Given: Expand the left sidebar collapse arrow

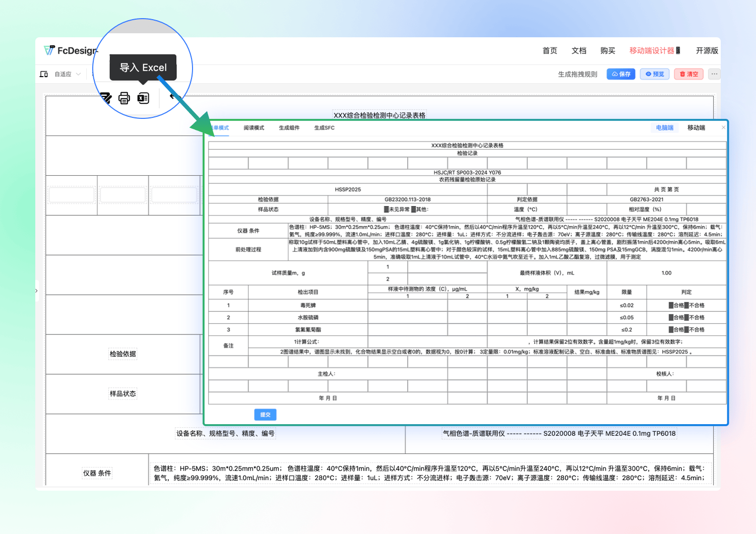Looking at the screenshot, I should pyautogui.click(x=37, y=291).
